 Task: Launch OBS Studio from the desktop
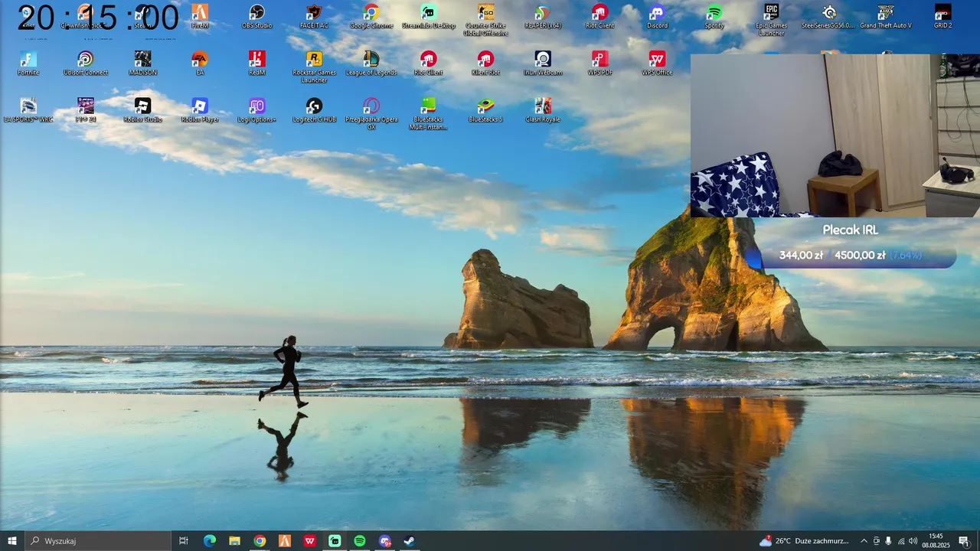click(257, 17)
